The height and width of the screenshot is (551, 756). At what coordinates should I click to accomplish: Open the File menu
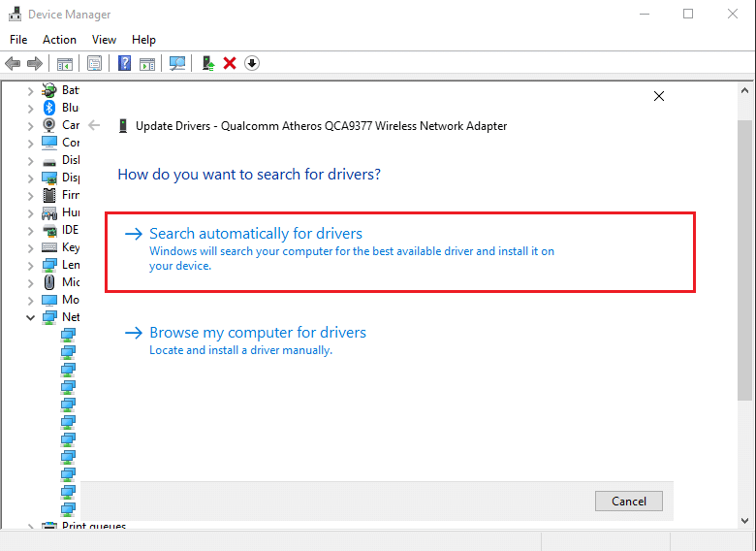point(18,40)
